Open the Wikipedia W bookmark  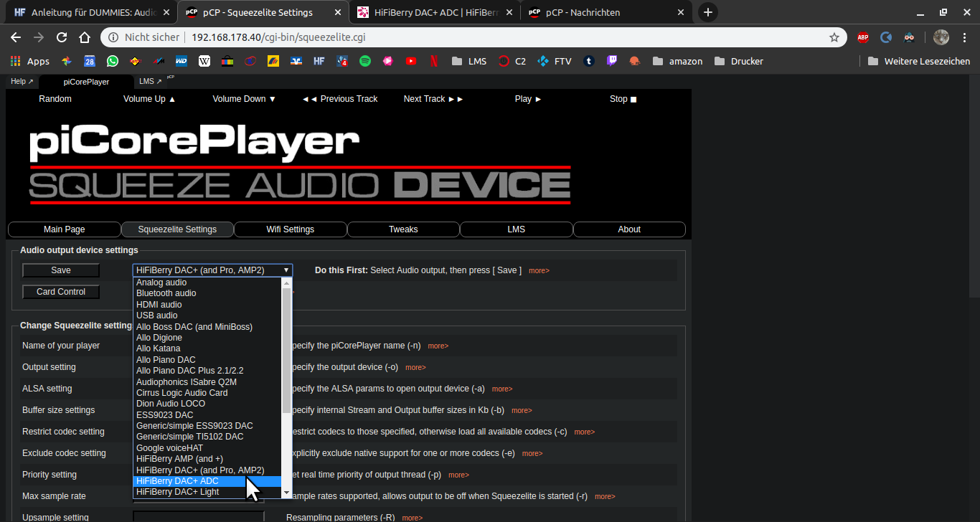coord(204,61)
